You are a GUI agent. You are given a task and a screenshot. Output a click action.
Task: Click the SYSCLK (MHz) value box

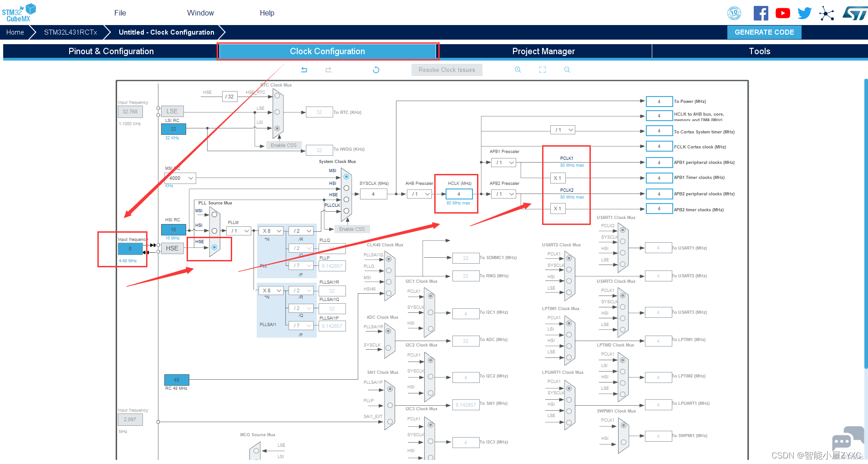373,194
